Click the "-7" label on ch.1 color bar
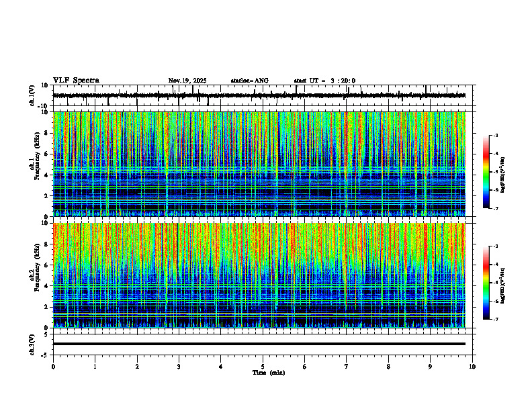The image size is (532, 411). coord(496,208)
